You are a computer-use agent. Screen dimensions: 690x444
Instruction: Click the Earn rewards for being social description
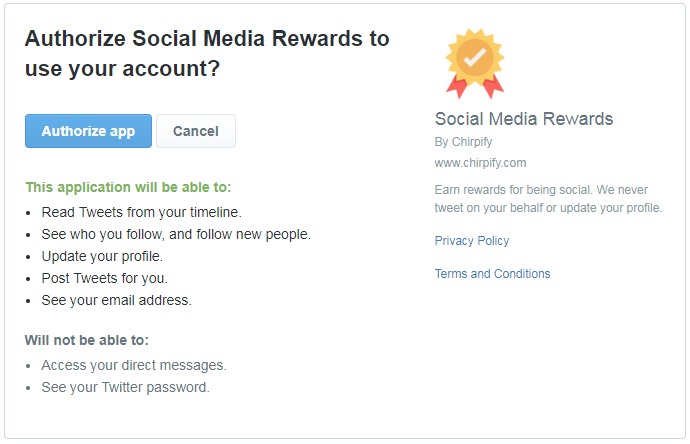click(x=548, y=198)
